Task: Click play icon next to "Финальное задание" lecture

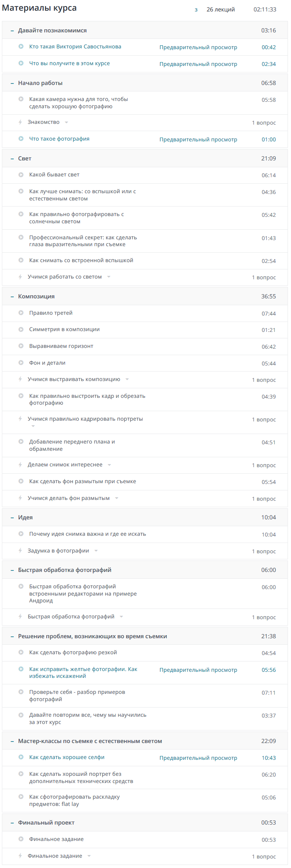Action: tap(21, 839)
